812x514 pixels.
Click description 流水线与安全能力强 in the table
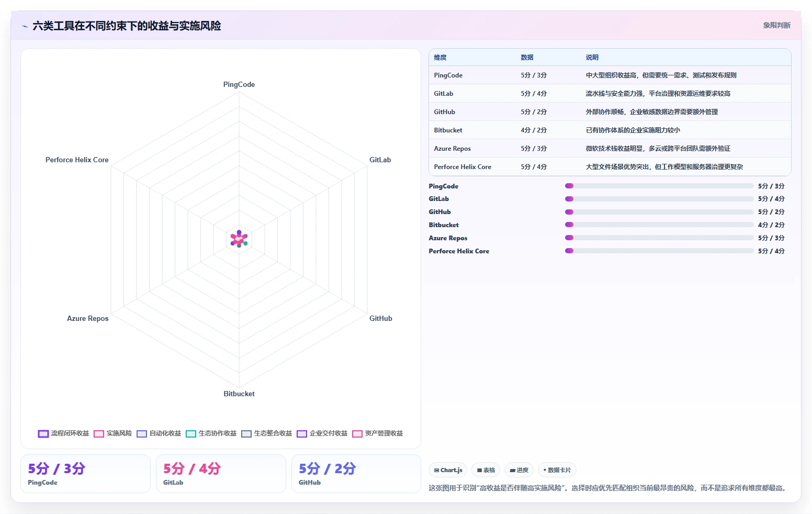click(x=658, y=94)
